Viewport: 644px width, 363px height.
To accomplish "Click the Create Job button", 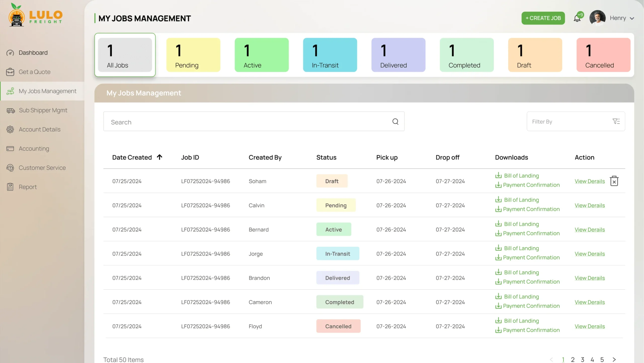I will (x=543, y=18).
